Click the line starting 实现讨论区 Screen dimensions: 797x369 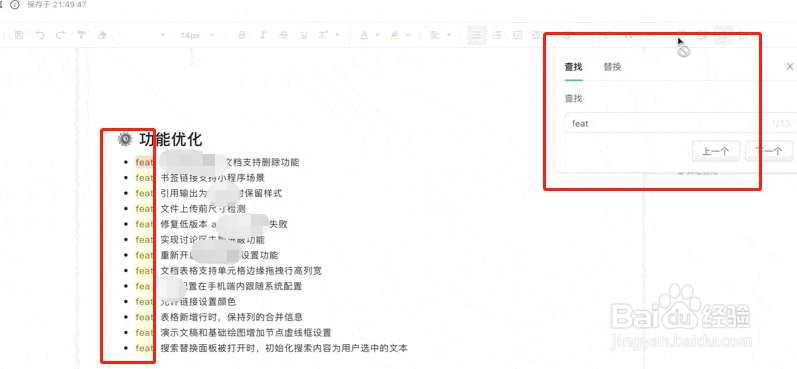tap(212, 240)
